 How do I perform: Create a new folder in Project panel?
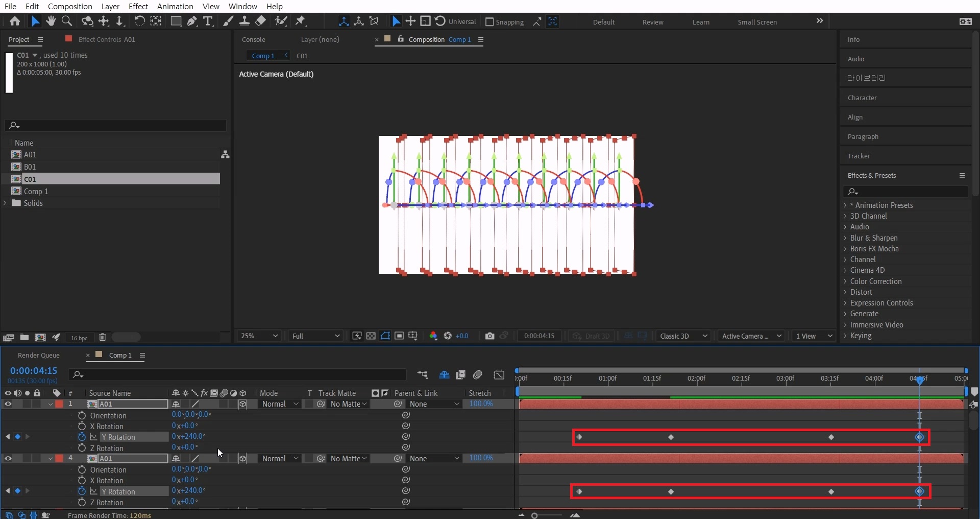coord(24,337)
